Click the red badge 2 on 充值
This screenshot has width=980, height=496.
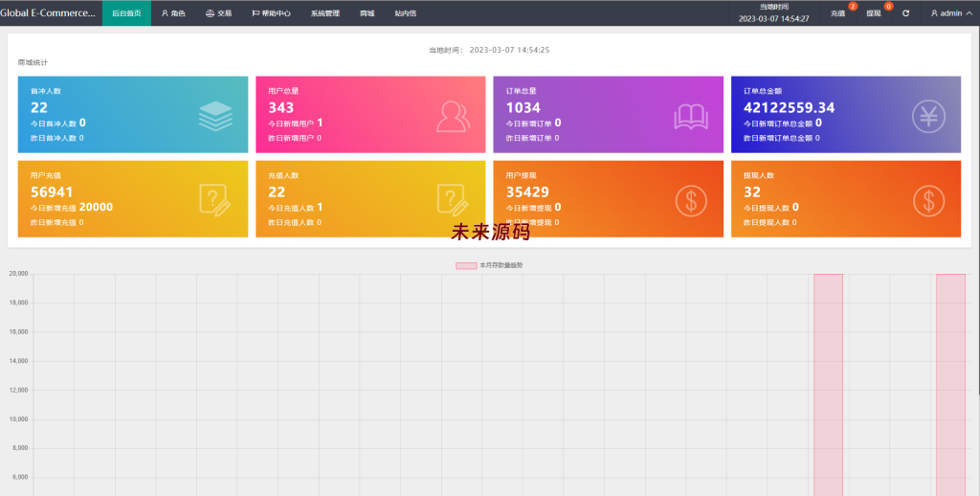pos(853,7)
